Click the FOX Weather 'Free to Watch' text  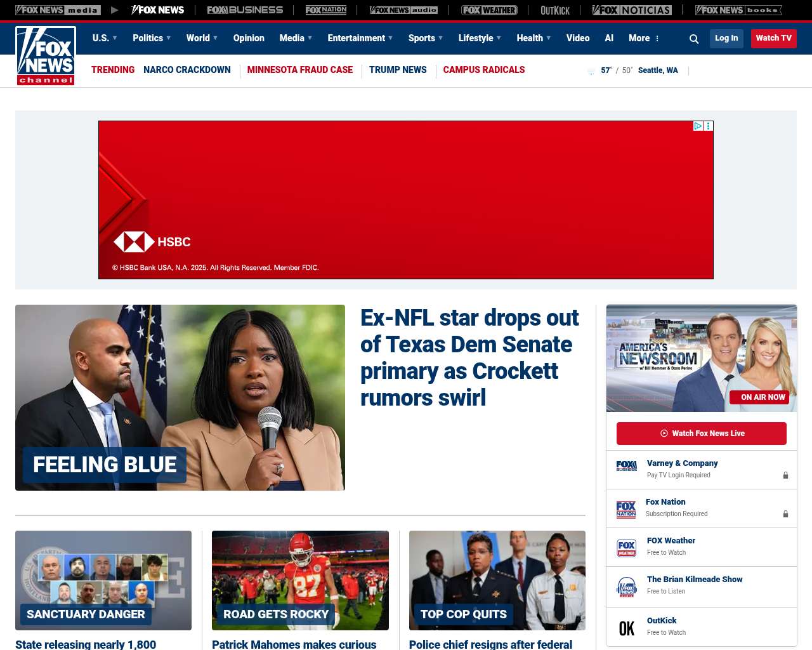666,553
